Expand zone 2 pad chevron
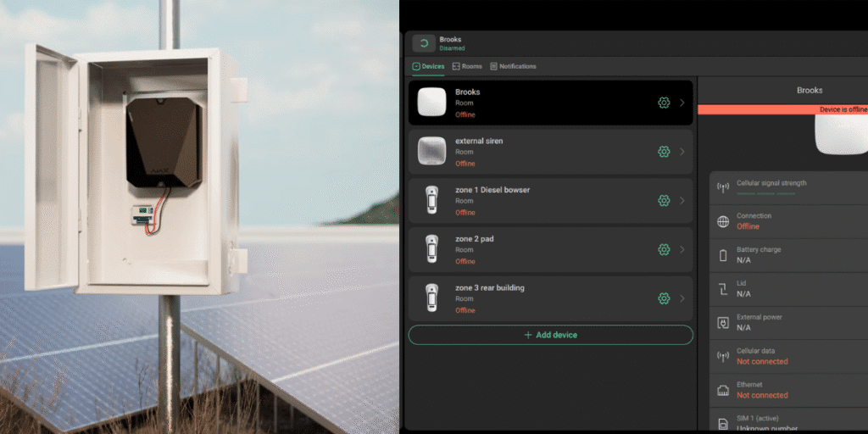Image resolution: width=868 pixels, height=434 pixels. (682, 250)
